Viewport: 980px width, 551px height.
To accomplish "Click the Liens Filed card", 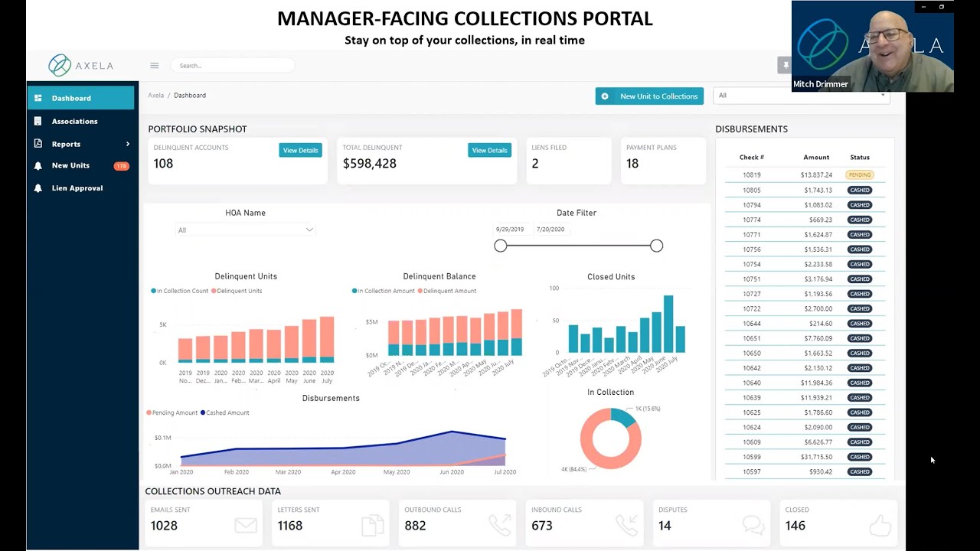I will point(568,161).
